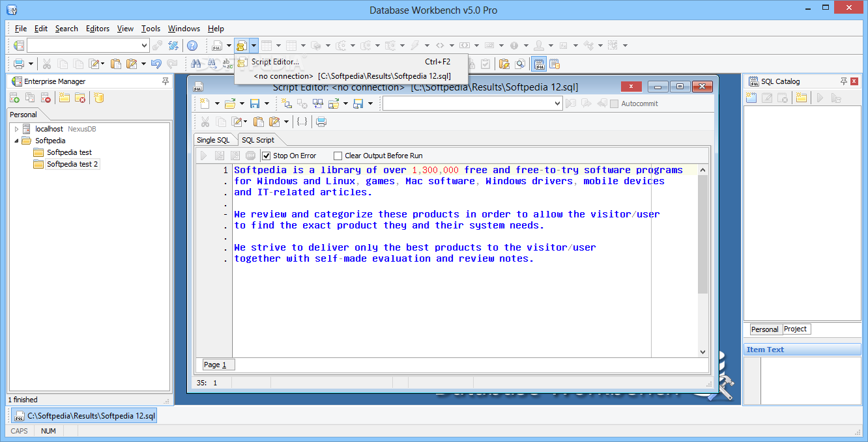The width and height of the screenshot is (868, 442).
Task: Click New folder icon in SQL Catalog
Action: 801,98
